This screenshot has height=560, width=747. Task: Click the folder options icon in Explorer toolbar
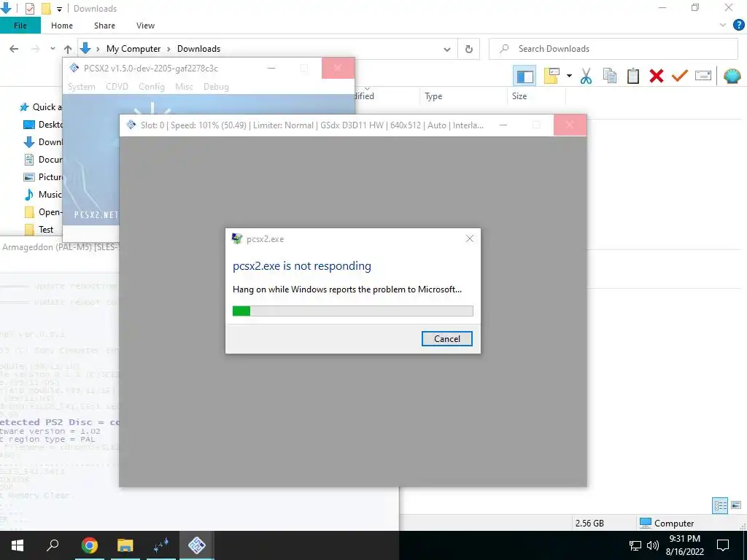click(551, 76)
